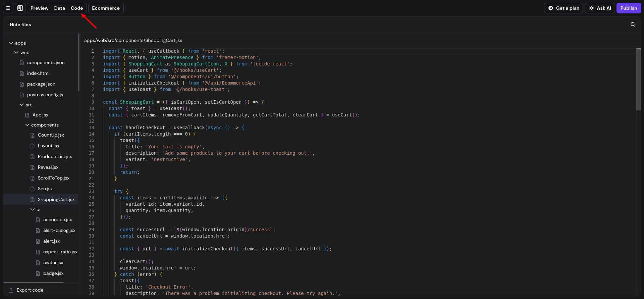Open ProductsList.jsx component file
This screenshot has width=644, height=299.
pos(55,157)
